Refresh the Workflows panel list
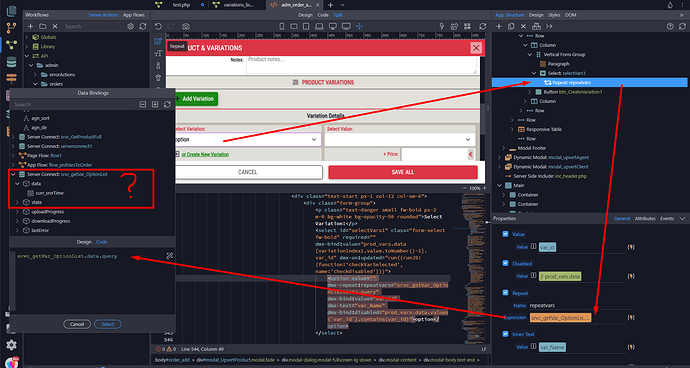690x368 pixels. 143,26
